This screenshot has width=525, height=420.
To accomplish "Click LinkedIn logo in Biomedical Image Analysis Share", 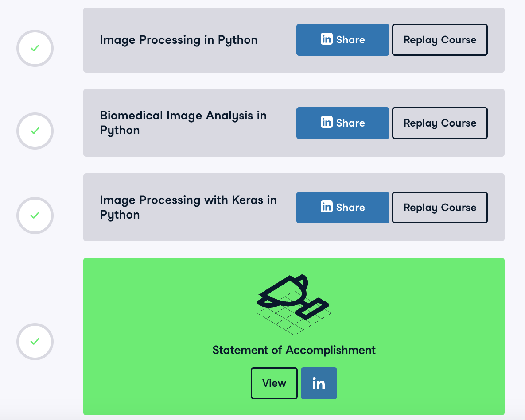I will (x=327, y=123).
